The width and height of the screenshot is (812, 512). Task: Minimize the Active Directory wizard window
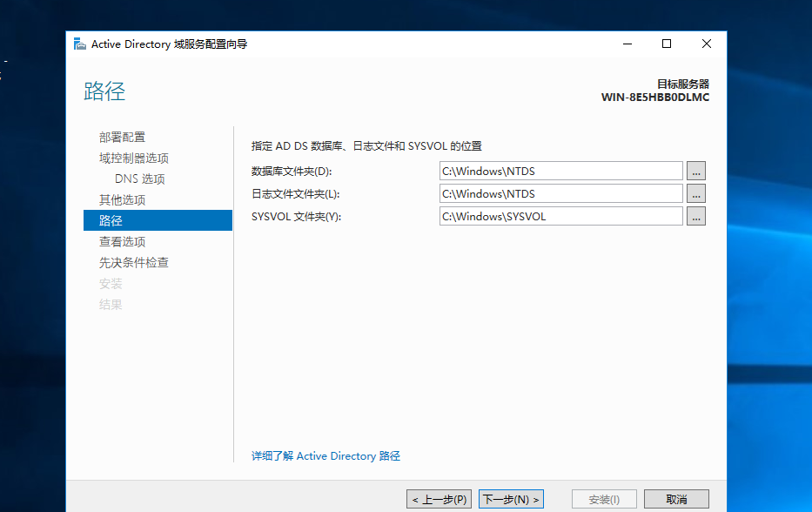point(627,44)
